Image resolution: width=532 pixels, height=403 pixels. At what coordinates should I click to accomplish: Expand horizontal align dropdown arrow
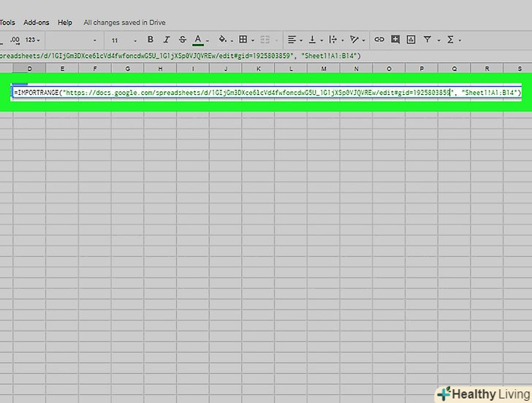click(x=301, y=40)
